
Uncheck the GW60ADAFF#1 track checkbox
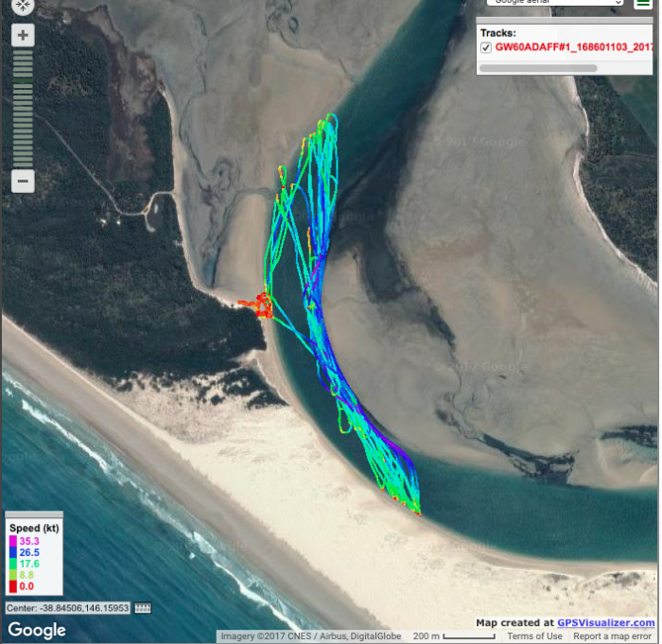(486, 47)
